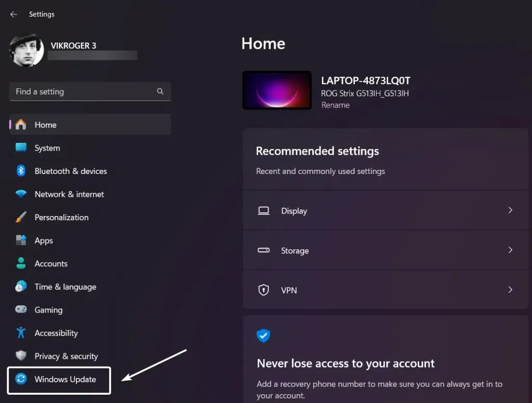This screenshot has width=532, height=403.
Task: Open Time & language label
Action: point(65,287)
